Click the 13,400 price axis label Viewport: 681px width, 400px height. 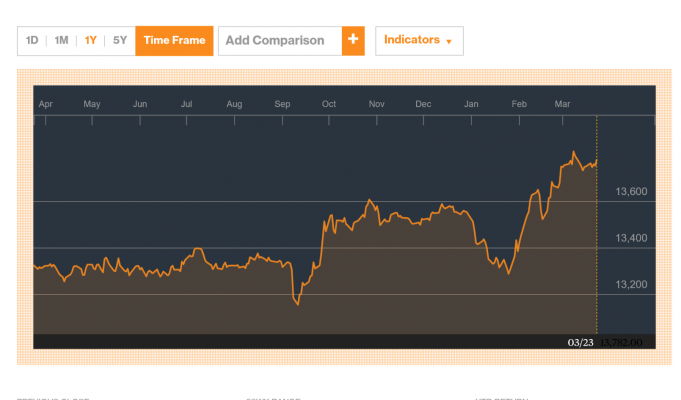tap(630, 238)
